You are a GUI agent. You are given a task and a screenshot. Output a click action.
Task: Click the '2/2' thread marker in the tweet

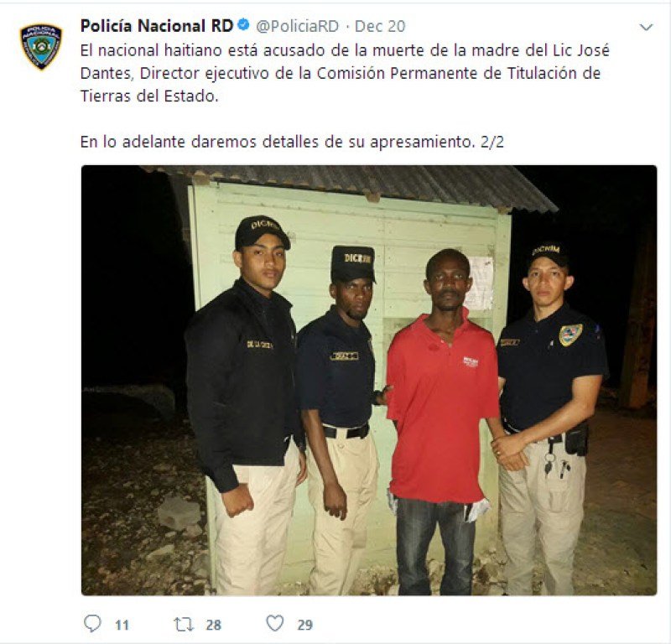pos(492,142)
